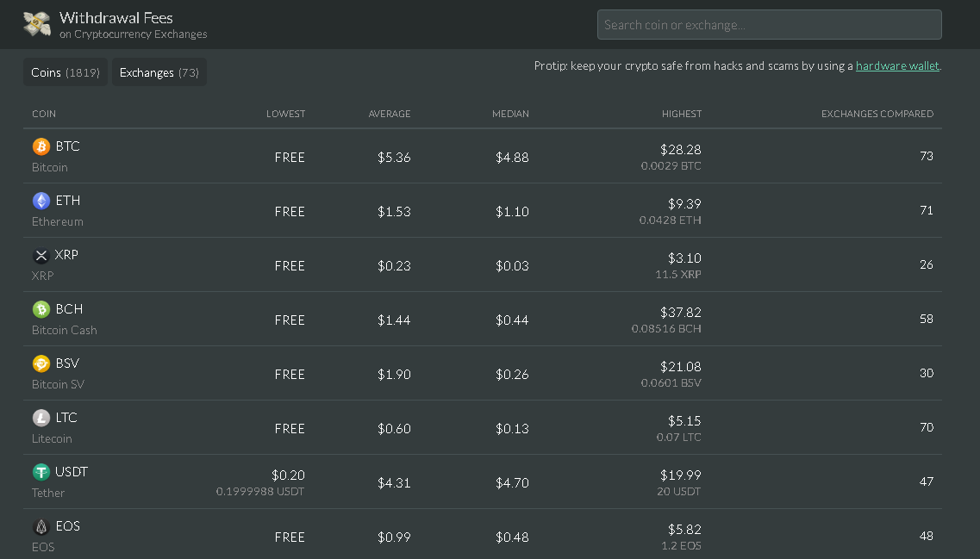
Task: Click the 0.0428 ETH amount
Action: click(670, 220)
